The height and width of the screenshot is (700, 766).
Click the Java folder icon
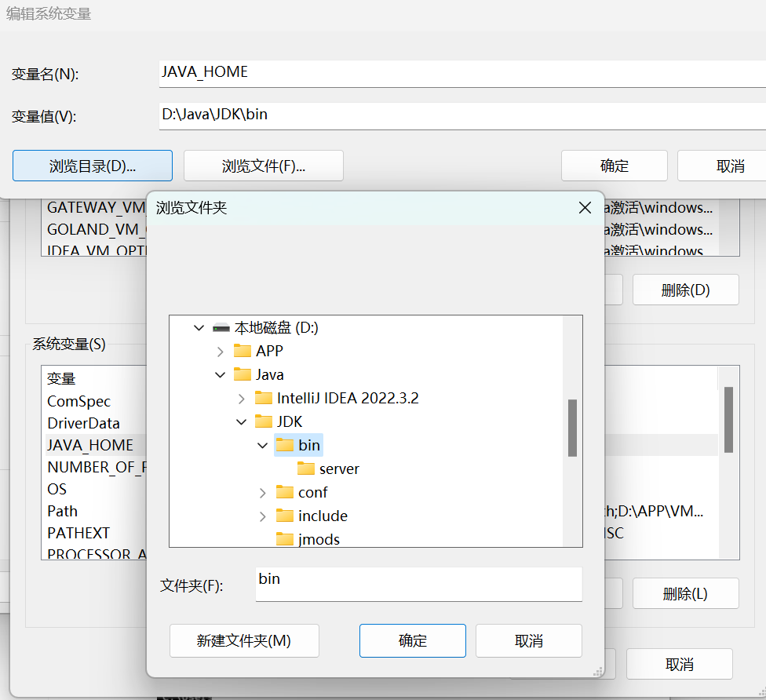click(x=243, y=374)
